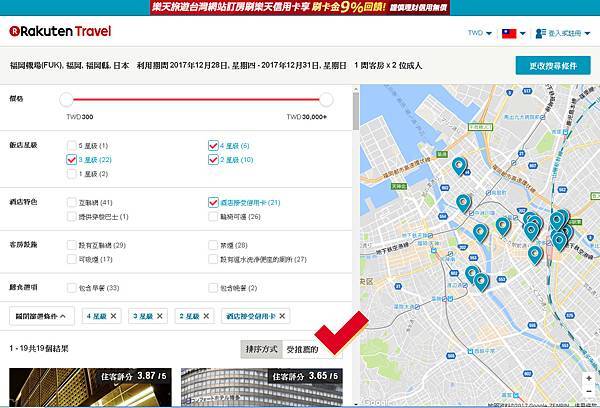
Task: Check the washlet toilet (27) checkbox
Action: tap(213, 259)
